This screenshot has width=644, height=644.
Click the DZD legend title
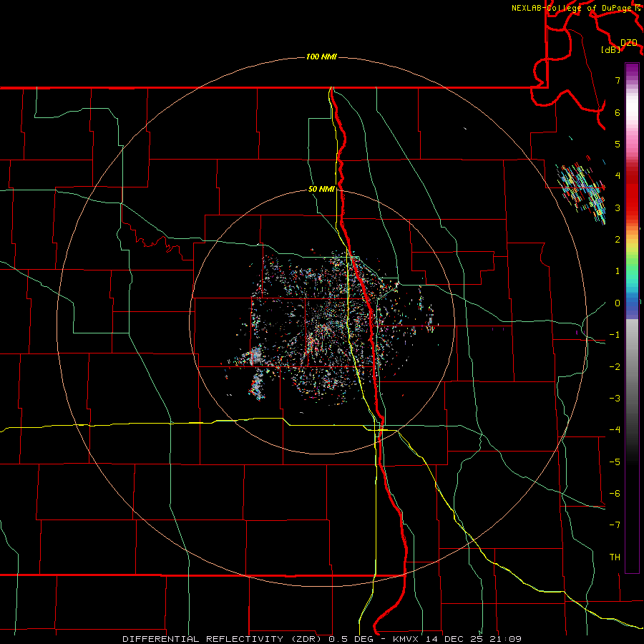pos(628,43)
